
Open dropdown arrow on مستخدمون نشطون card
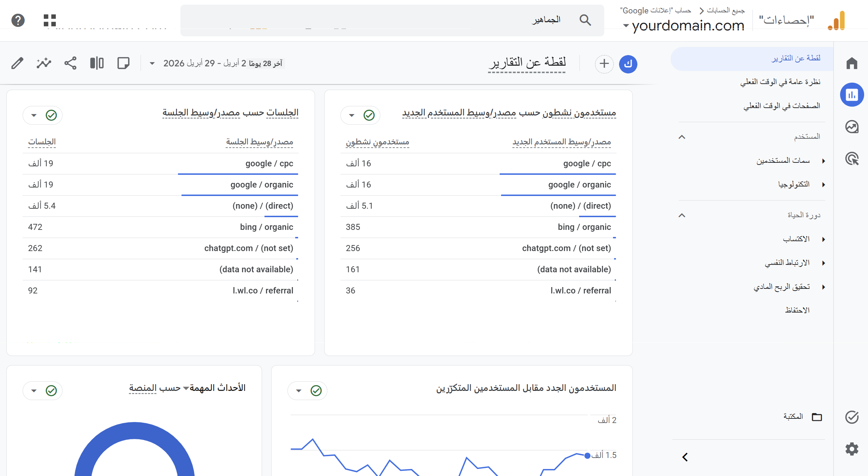click(352, 115)
